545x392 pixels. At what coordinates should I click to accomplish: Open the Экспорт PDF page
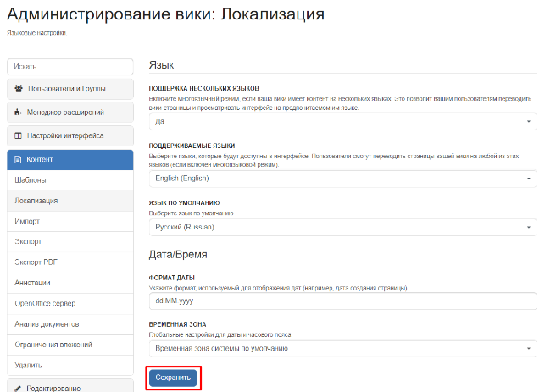(70, 262)
